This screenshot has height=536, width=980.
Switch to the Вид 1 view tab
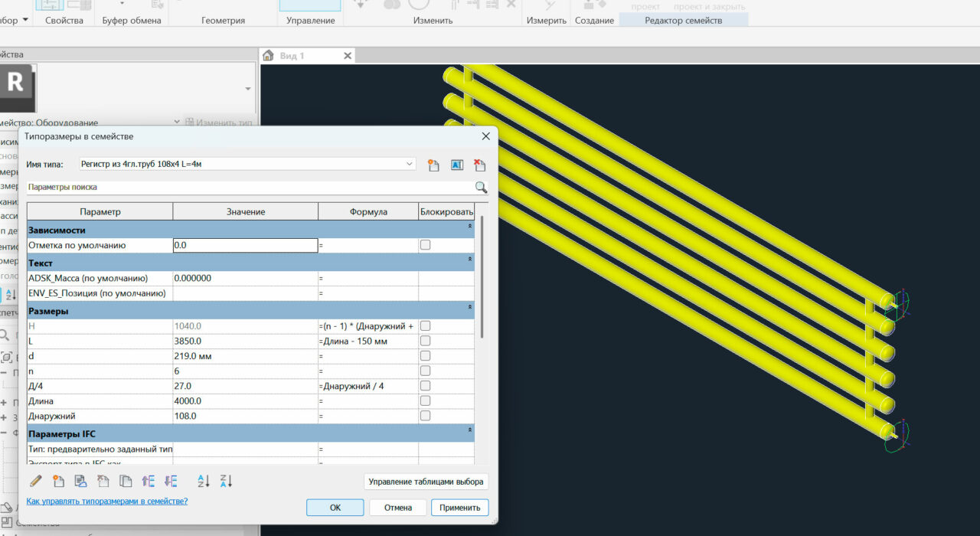(x=292, y=56)
